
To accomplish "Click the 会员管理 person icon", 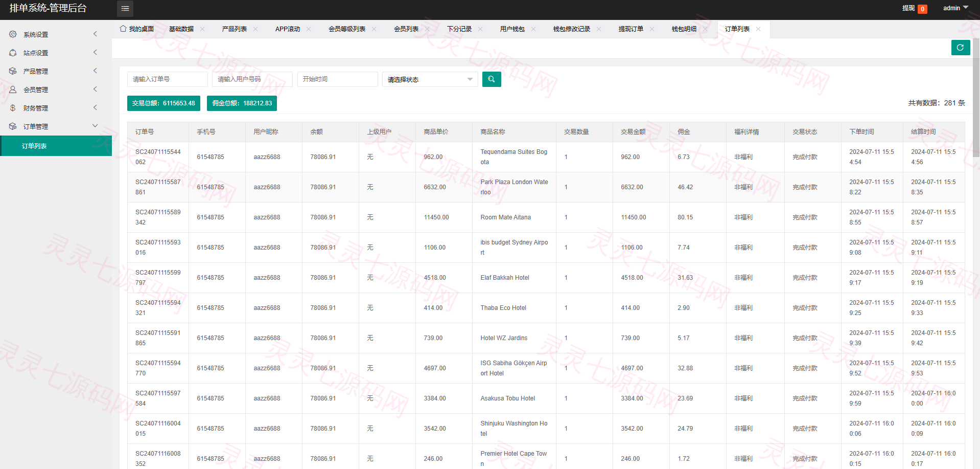I will [13, 90].
